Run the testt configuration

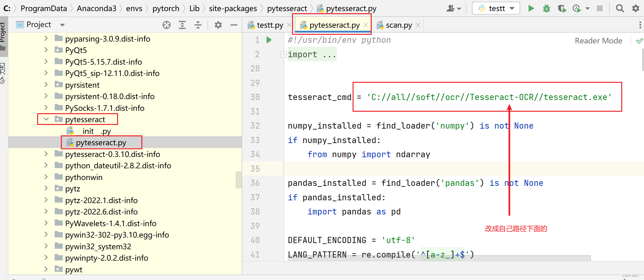click(531, 8)
